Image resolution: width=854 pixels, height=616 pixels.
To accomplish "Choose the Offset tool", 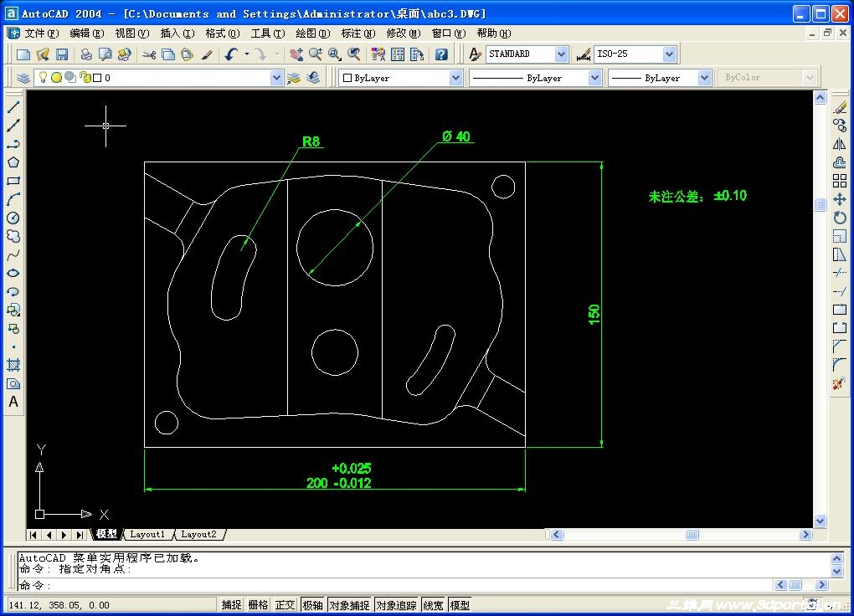I will [x=840, y=162].
